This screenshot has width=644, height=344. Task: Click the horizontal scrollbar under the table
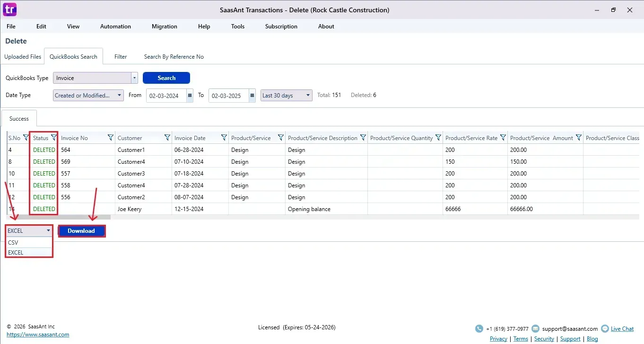pos(59,217)
